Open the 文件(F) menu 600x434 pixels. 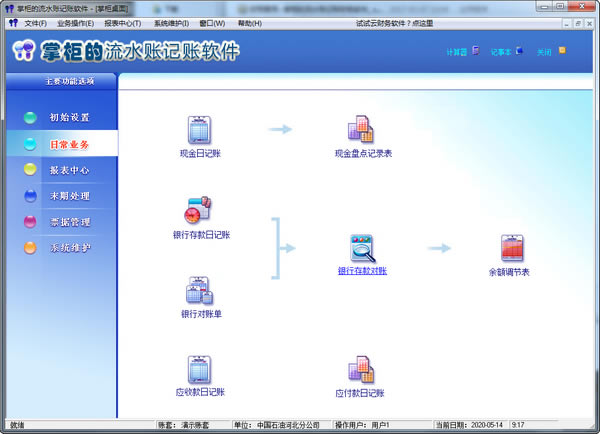(35, 23)
